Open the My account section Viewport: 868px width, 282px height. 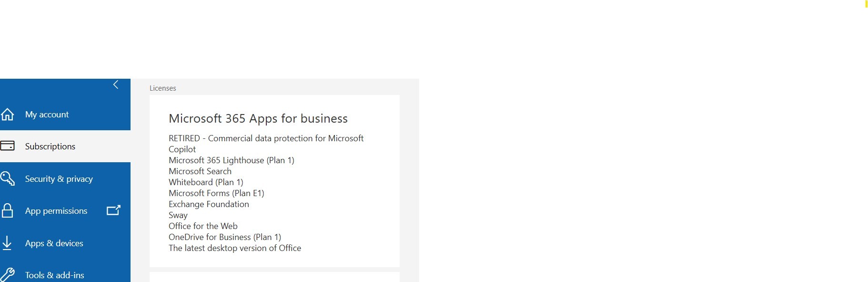[x=46, y=114]
